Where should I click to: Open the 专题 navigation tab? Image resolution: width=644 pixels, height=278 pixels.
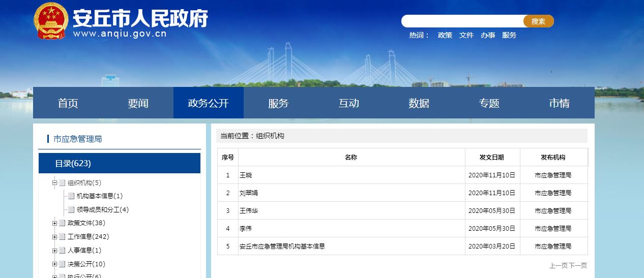[489, 103]
